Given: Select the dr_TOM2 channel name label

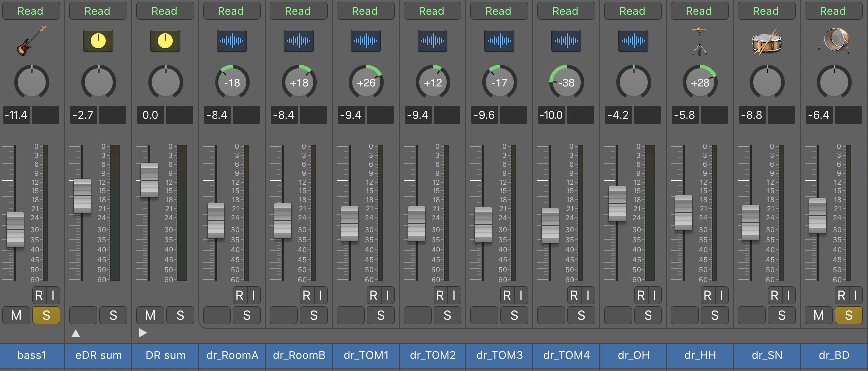Looking at the screenshot, I should 433,355.
